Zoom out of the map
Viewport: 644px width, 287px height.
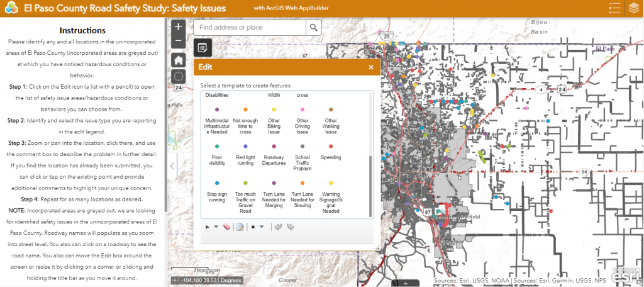click(178, 42)
